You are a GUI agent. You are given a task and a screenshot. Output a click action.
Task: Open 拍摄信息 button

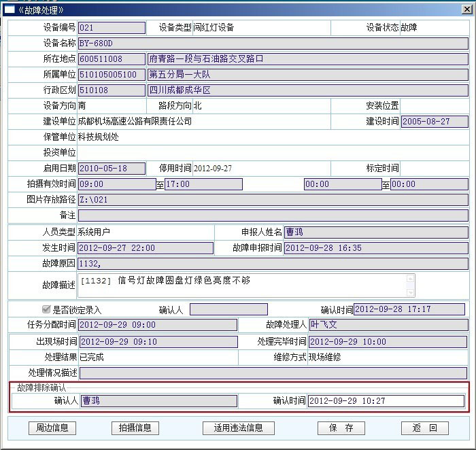point(135,428)
